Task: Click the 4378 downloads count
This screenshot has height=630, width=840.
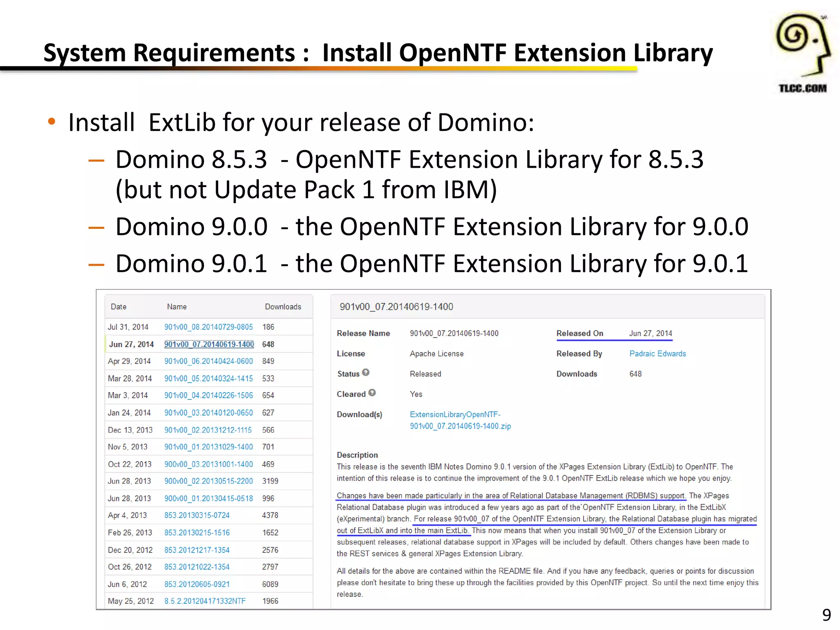Action: (270, 515)
